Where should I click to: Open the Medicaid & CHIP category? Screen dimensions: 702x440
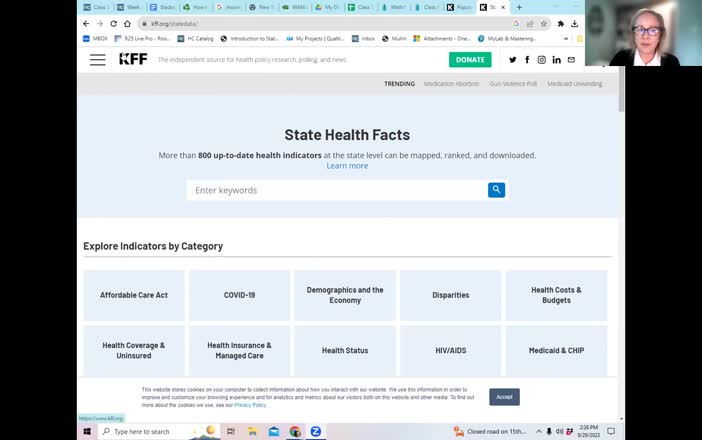pyautogui.click(x=556, y=350)
